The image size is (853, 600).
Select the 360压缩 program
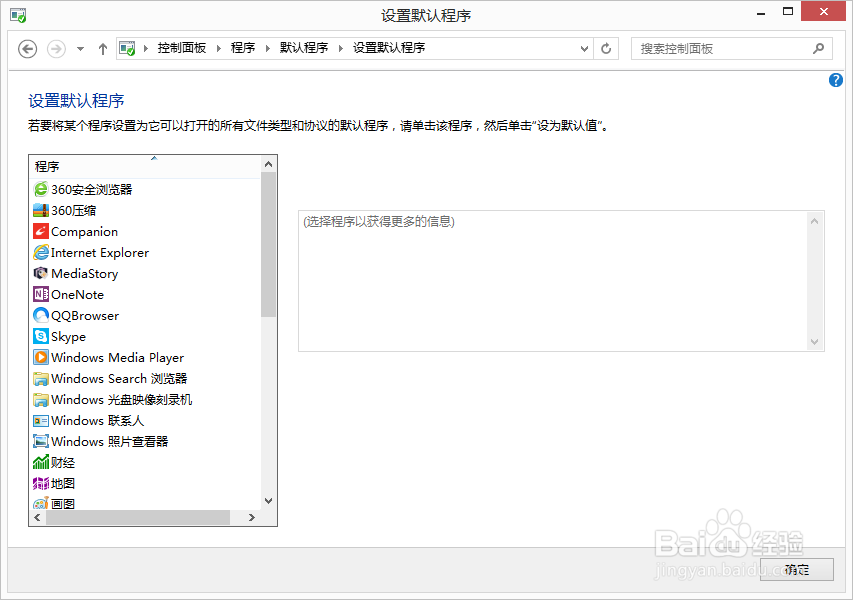(70, 210)
